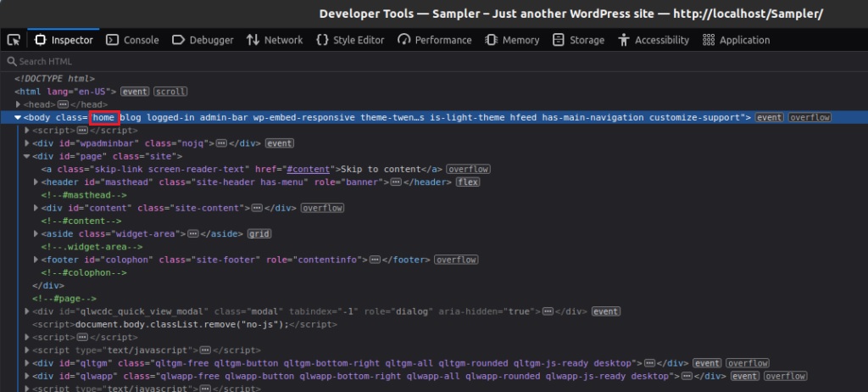This screenshot has width=868, height=392.
Task: Collapse the div id page node
Action: [26, 156]
